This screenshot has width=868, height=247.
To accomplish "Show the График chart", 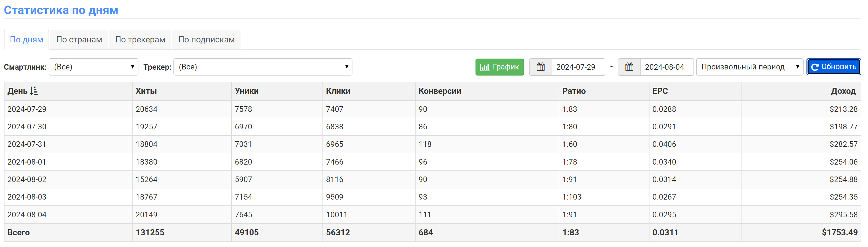I will [499, 67].
